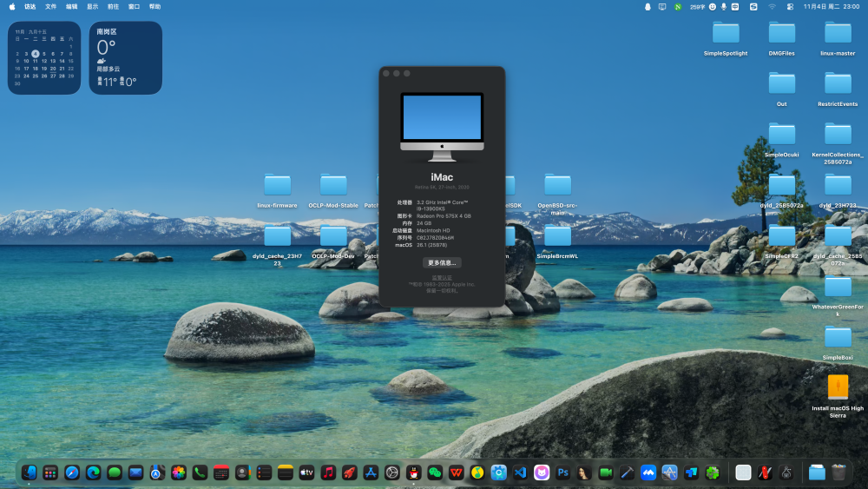Open Apple TV app in Dock

(306, 472)
